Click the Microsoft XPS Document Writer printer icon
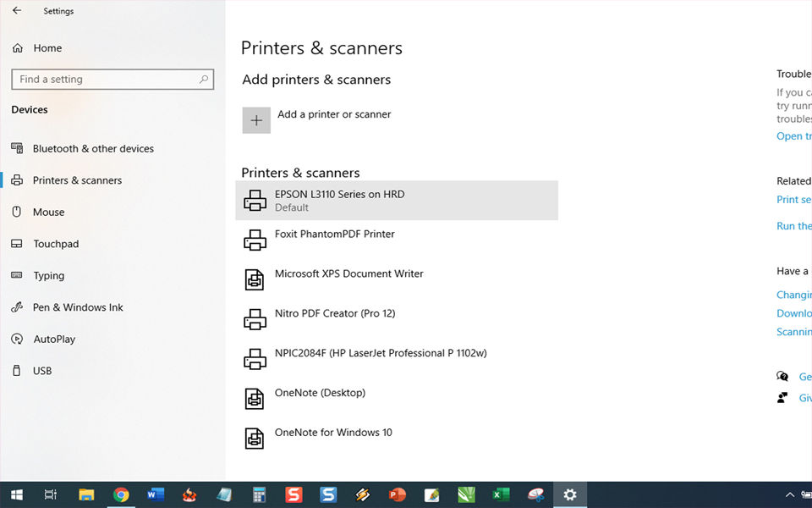This screenshot has width=812, height=508. point(255,279)
